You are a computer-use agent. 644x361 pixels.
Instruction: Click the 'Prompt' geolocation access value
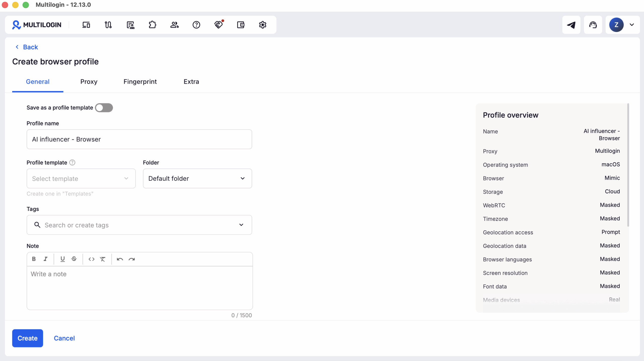tap(611, 232)
